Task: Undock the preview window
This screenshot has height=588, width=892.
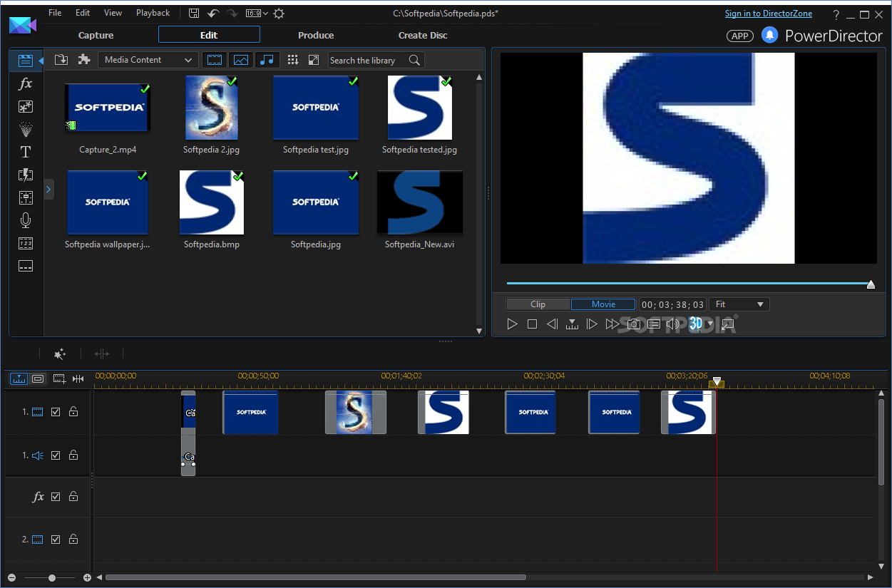Action: [728, 324]
